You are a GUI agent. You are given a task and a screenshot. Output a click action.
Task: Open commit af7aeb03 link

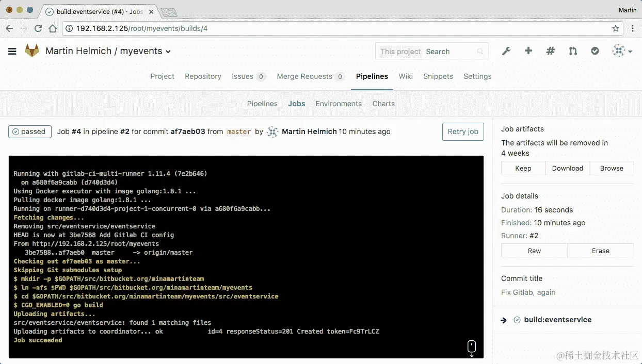click(188, 131)
